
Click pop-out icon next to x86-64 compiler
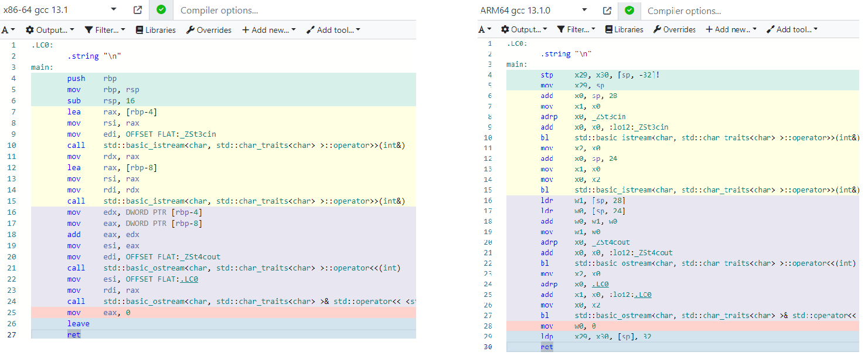[138, 10]
